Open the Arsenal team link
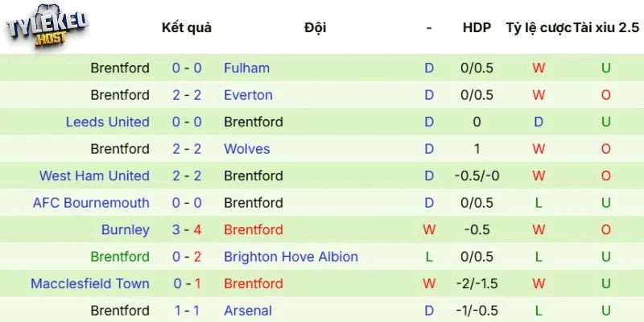This screenshot has height=322, width=644. tap(248, 311)
